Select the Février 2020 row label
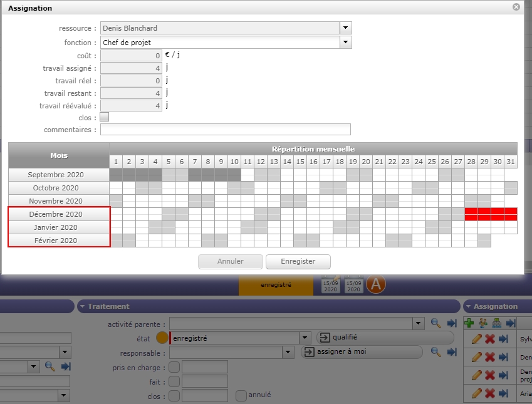The height and width of the screenshot is (404, 532). click(x=58, y=241)
